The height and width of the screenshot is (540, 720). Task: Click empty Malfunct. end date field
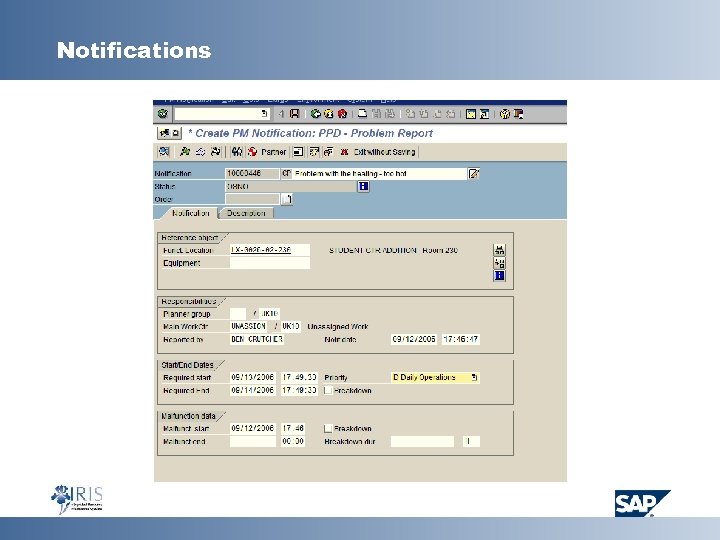coord(253,441)
